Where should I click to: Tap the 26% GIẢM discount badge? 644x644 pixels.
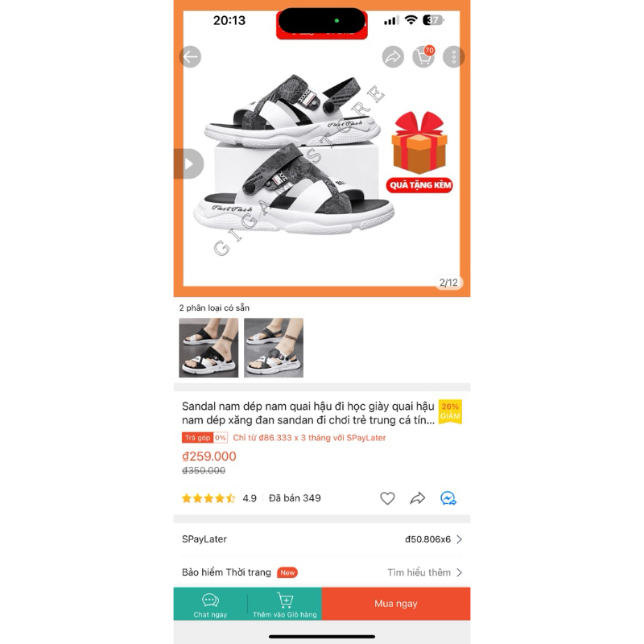pyautogui.click(x=450, y=411)
